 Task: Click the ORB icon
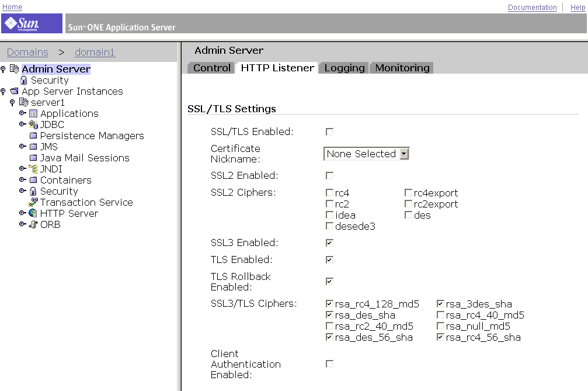(x=33, y=224)
